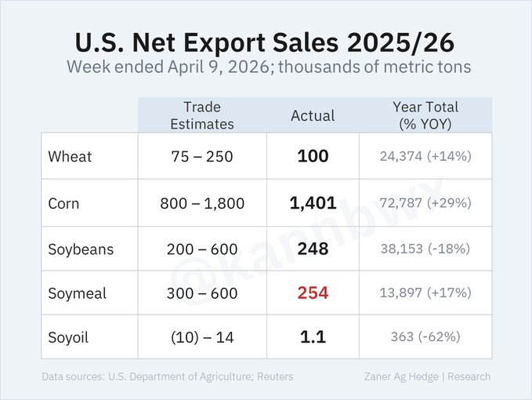Click the Soybeans row label

tap(81, 249)
